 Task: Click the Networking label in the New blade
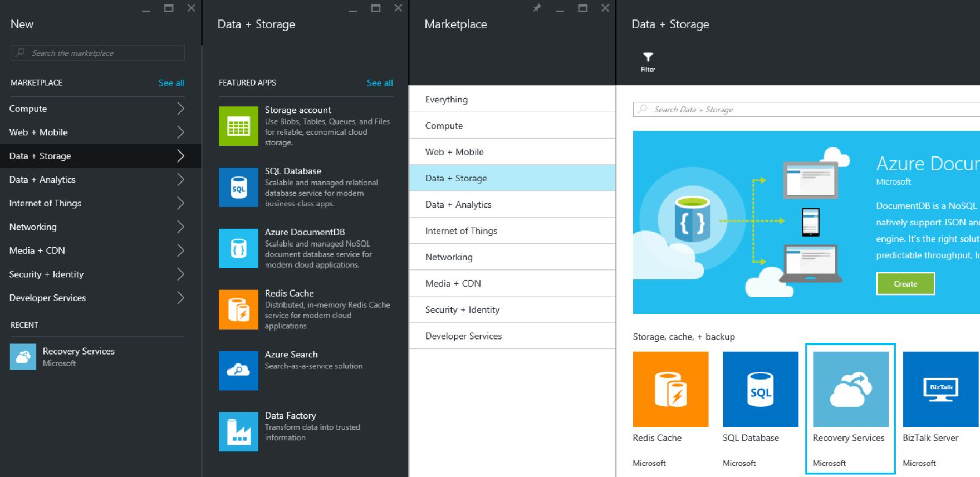(33, 227)
